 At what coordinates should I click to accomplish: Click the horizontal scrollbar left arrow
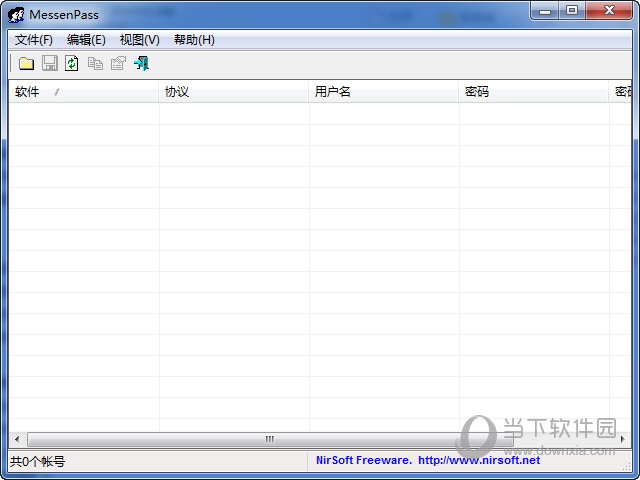[x=17, y=440]
